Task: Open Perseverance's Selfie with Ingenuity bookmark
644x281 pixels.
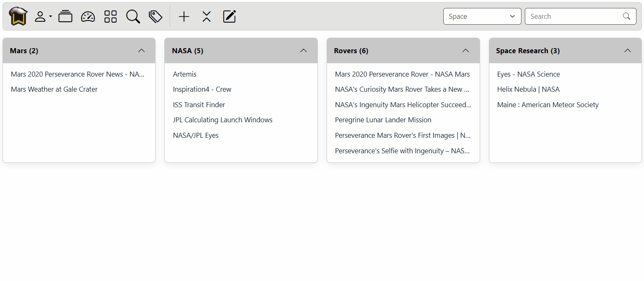Action: 402,151
